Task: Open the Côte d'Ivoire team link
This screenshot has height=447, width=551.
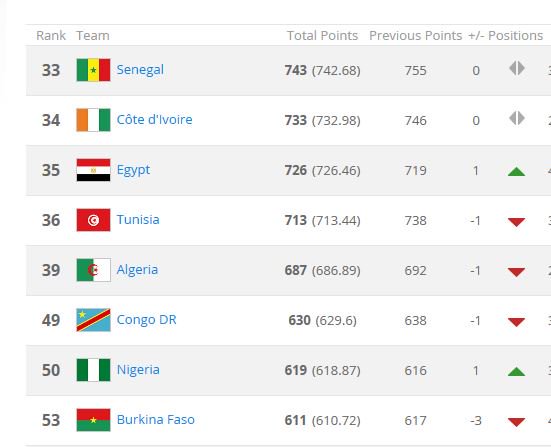Action: [x=155, y=119]
